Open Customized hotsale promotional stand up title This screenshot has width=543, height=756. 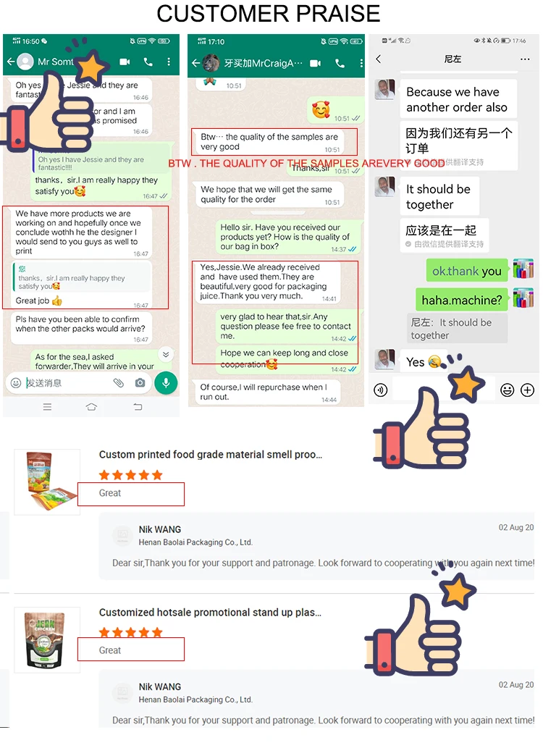point(210,613)
